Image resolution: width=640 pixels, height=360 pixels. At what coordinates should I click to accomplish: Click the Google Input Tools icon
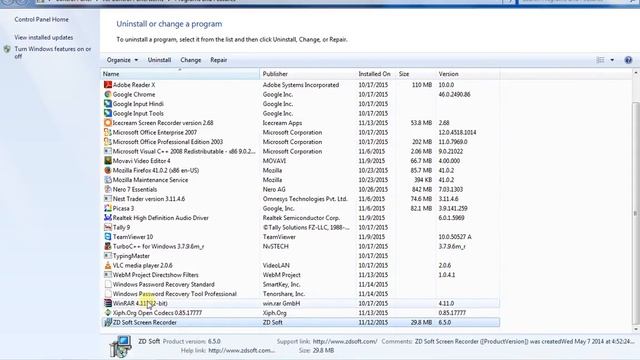(x=108, y=113)
